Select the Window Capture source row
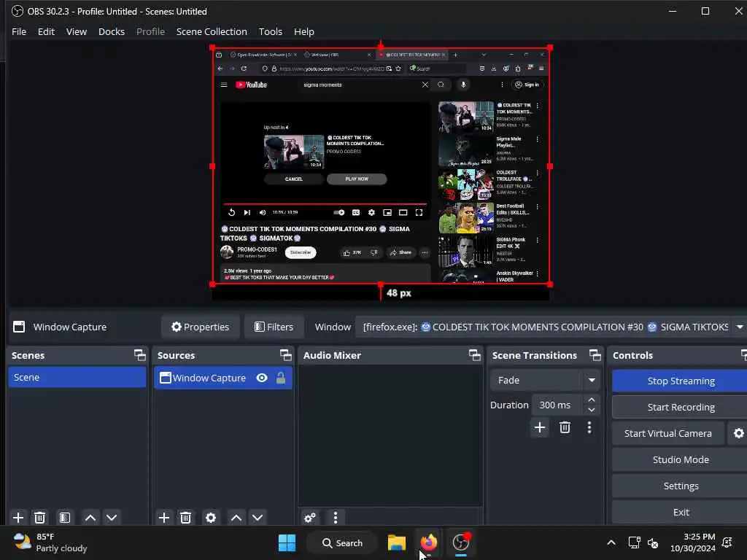Image resolution: width=747 pixels, height=560 pixels. (223, 378)
